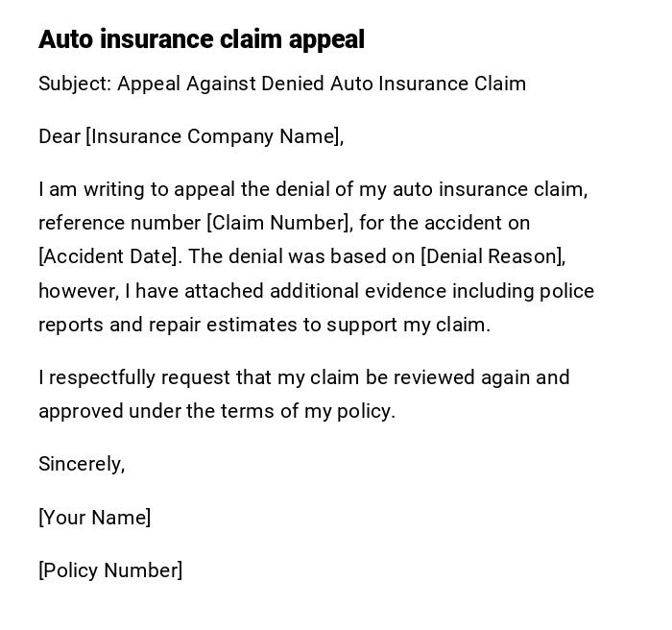Click the [Accident Date] placeholder
The width and height of the screenshot is (672, 630).
(108, 256)
